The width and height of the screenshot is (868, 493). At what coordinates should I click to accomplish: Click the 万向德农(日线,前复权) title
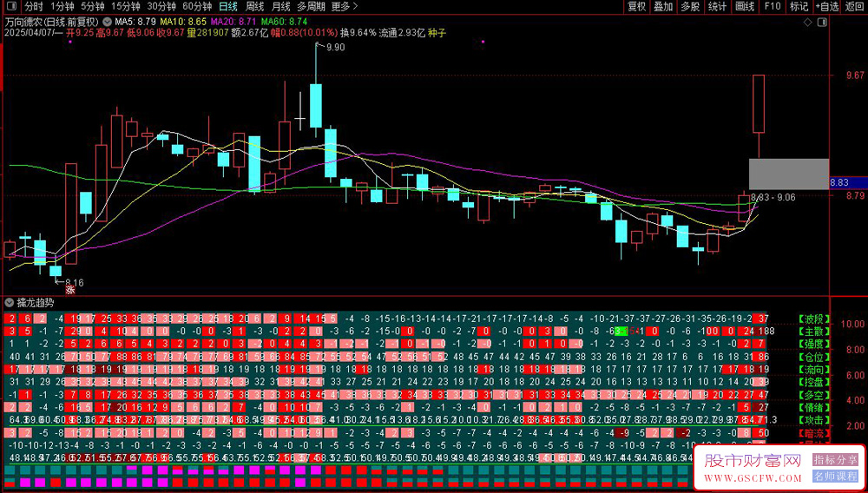(x=51, y=22)
